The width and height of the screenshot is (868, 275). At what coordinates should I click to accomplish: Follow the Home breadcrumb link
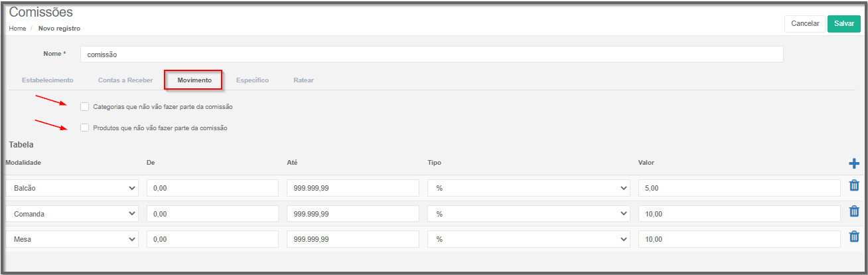click(x=17, y=29)
